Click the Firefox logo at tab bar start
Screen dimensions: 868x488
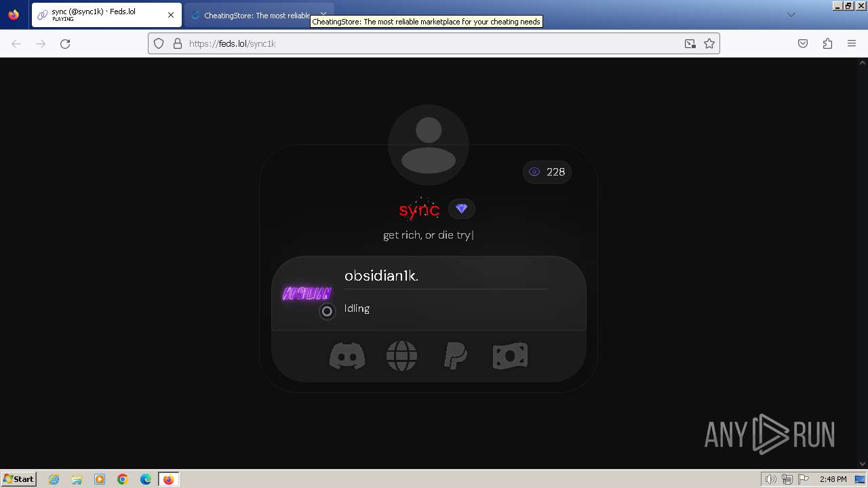tap(14, 15)
